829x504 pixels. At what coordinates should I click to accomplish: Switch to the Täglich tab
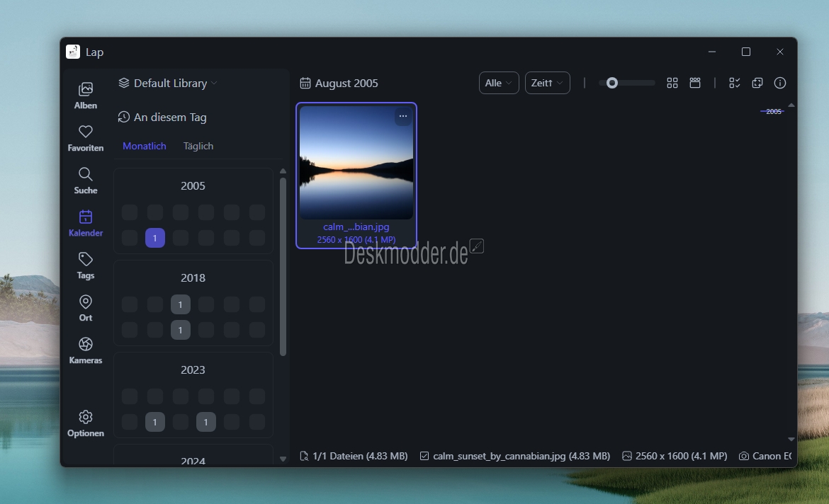(198, 146)
